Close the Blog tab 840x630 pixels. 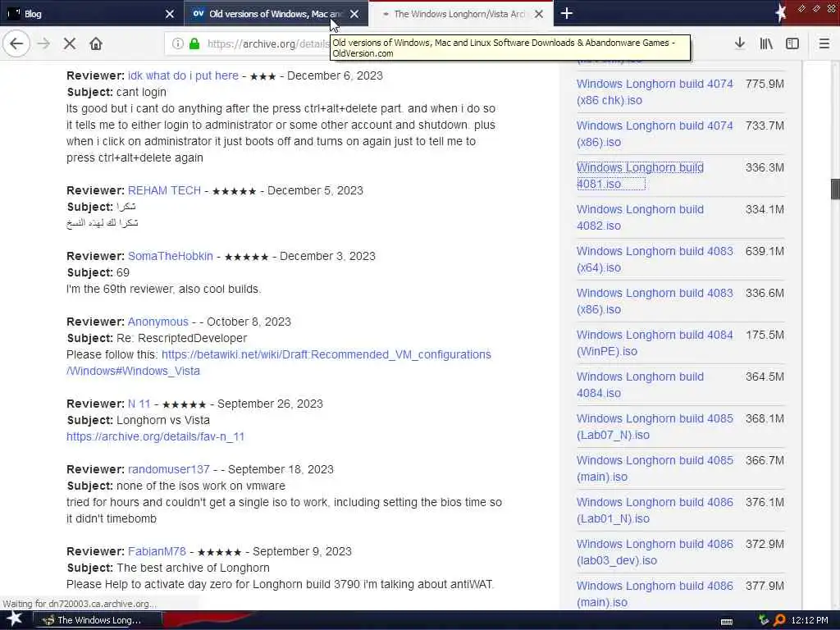[x=169, y=14]
